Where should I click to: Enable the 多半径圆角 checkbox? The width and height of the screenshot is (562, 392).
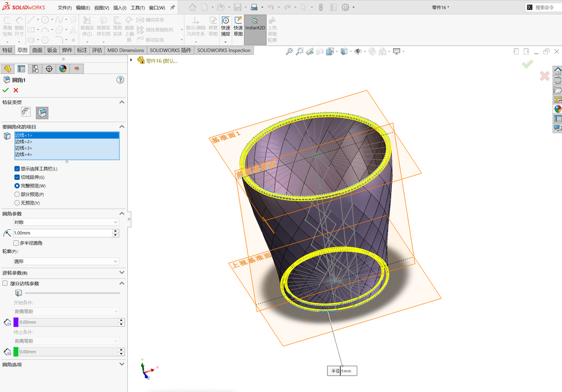point(16,243)
